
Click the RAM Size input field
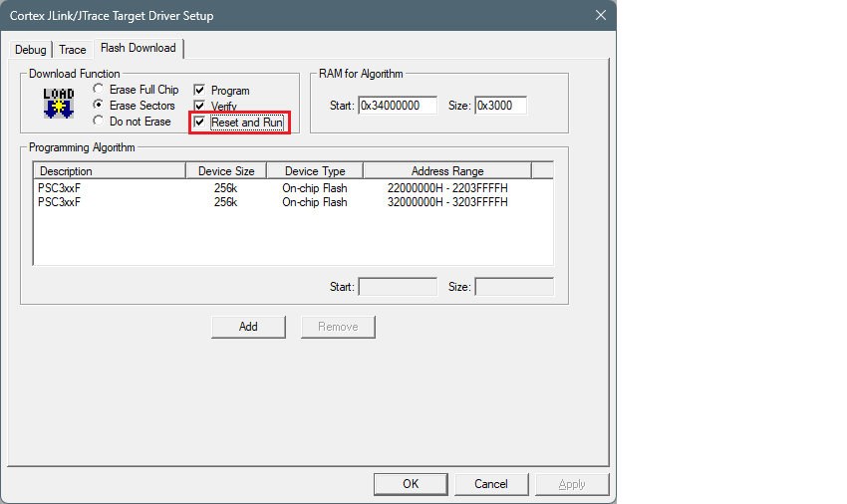[x=500, y=106]
